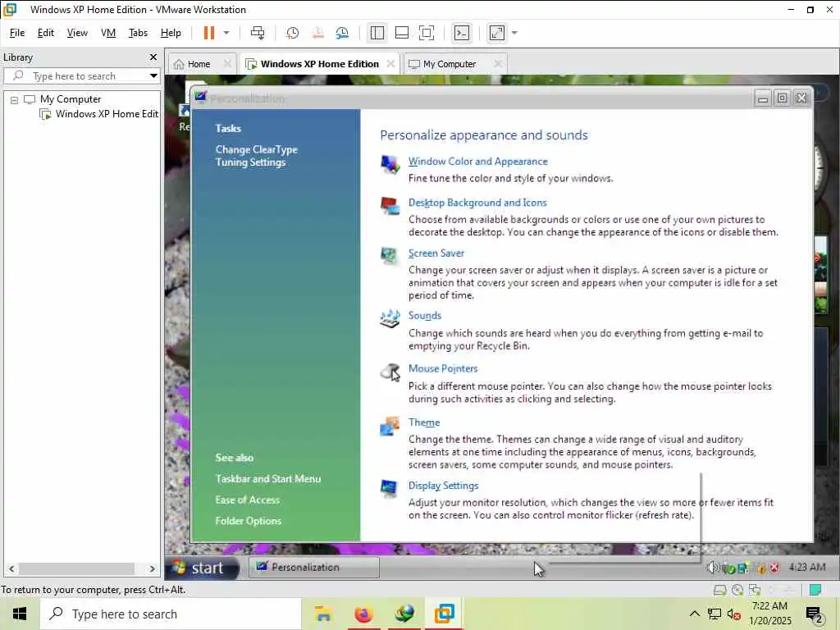Collapse the My Computer tree node

tap(15, 99)
